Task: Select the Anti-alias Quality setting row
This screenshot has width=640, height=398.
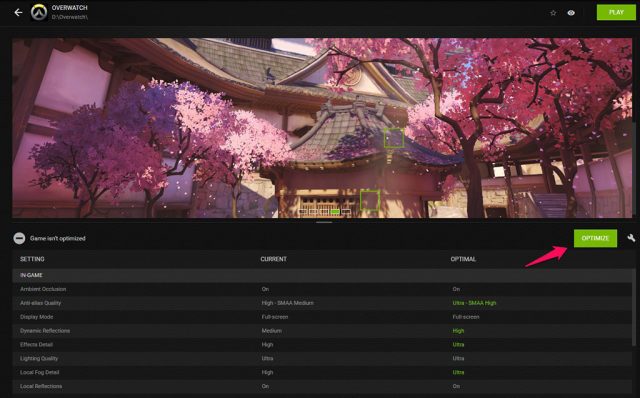Action: click(322, 303)
